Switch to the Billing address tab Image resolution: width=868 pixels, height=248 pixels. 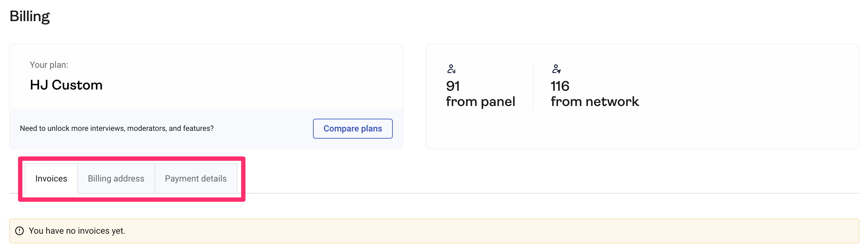coord(116,178)
